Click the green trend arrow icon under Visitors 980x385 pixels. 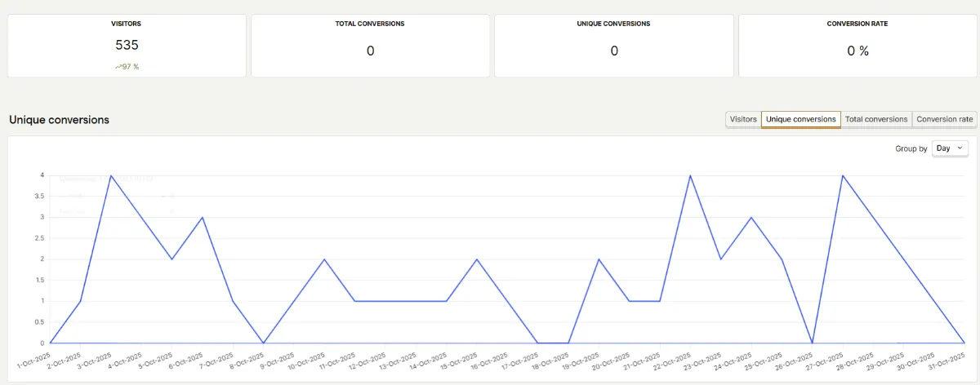click(x=118, y=67)
